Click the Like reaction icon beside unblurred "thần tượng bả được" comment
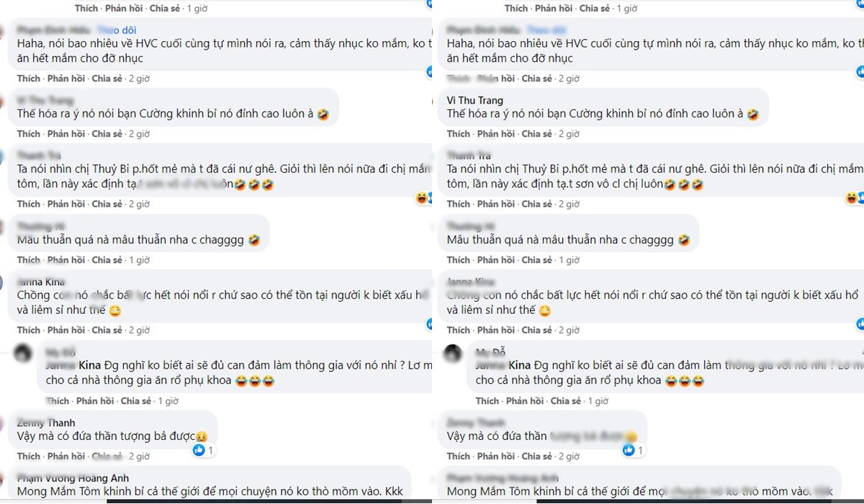The image size is (864, 504). (199, 451)
